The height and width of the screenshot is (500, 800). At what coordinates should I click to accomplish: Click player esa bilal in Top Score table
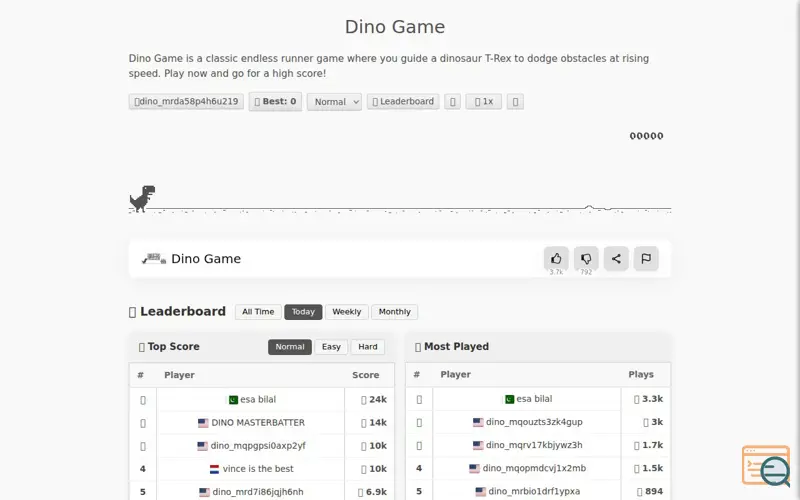coord(258,399)
